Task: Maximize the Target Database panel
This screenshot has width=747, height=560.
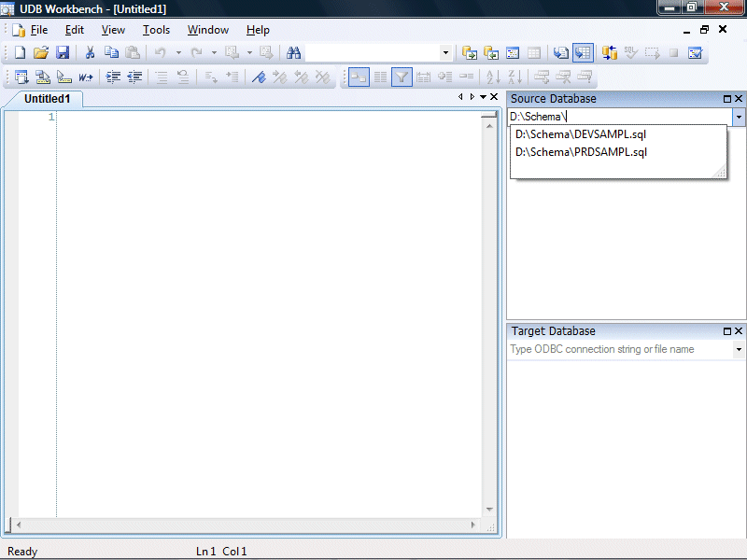Action: (727, 331)
